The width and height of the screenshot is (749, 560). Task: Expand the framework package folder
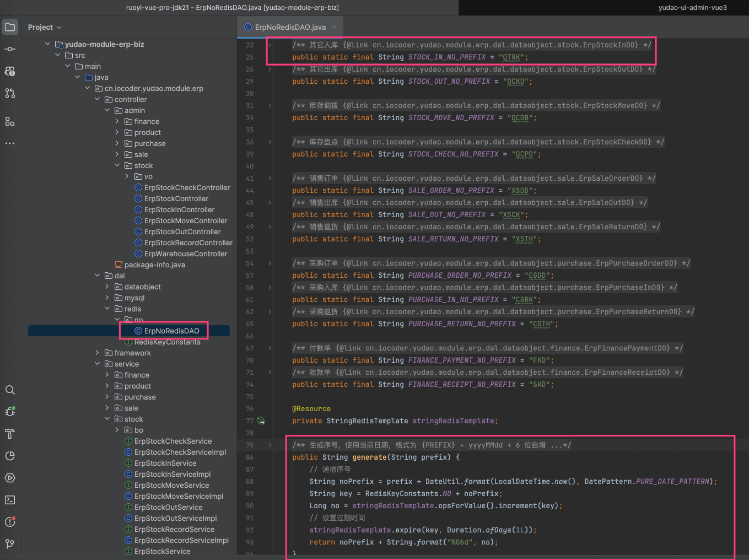click(98, 353)
